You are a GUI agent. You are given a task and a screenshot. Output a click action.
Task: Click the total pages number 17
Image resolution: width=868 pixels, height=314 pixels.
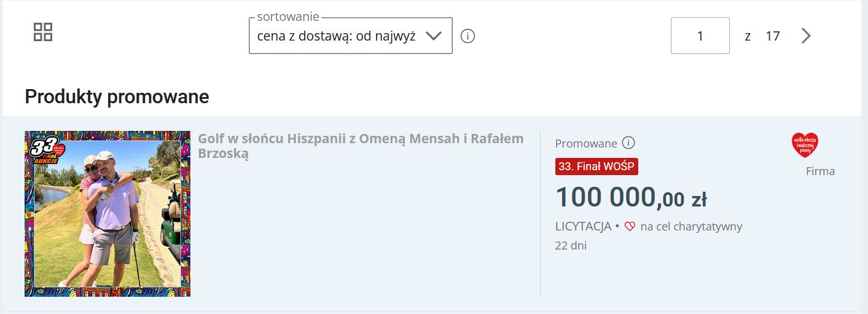(772, 36)
